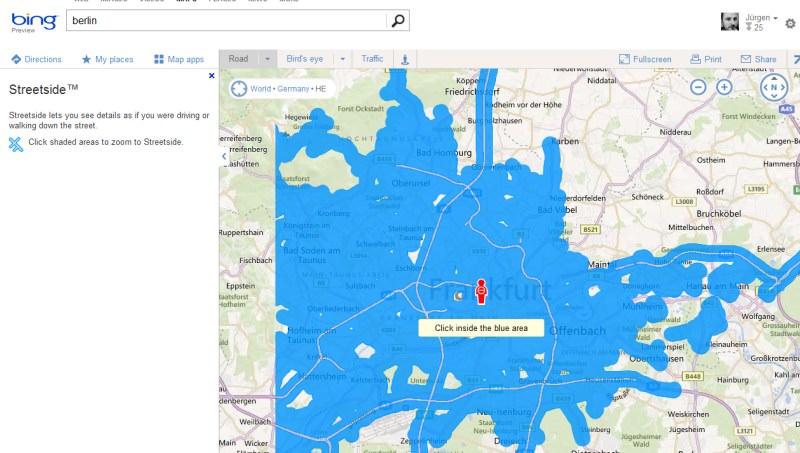
Task: Click the L3195 road shield
Action: pos(756,189)
